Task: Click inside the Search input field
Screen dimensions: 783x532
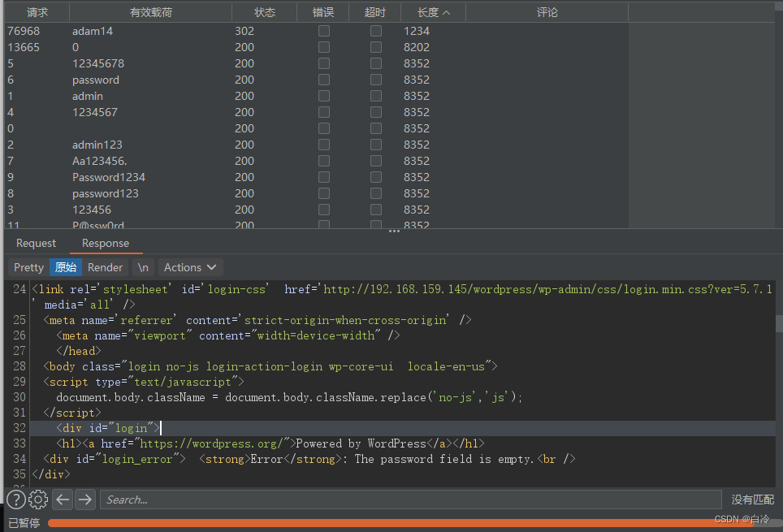Action: coord(325,499)
